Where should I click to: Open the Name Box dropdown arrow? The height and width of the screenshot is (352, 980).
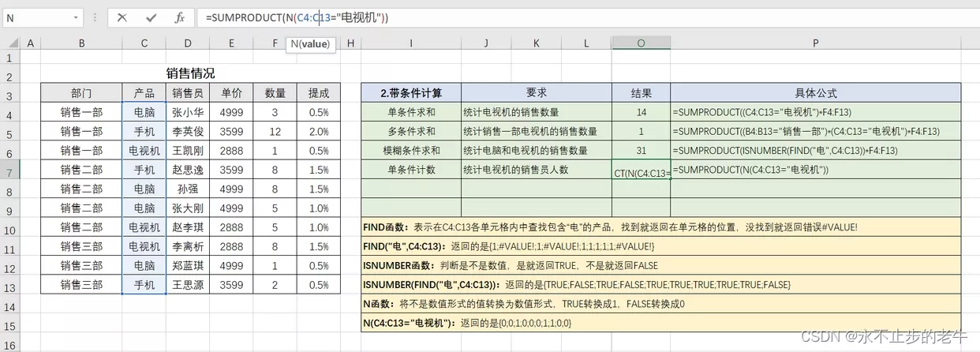click(x=76, y=17)
